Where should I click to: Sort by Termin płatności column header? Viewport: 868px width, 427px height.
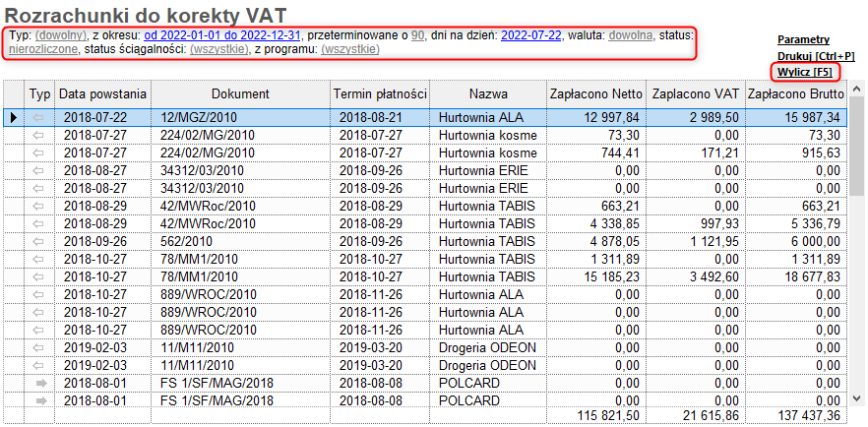point(380,94)
